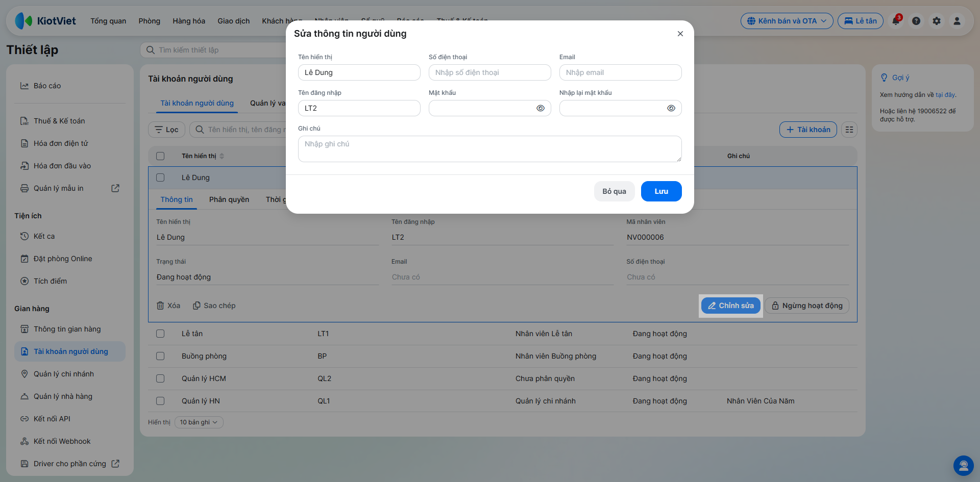
Task: Show password in Mật khẩu field
Action: (541, 108)
